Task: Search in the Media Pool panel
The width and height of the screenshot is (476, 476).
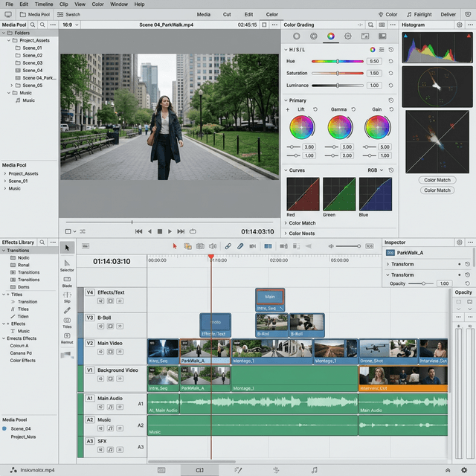Action: click(33, 25)
